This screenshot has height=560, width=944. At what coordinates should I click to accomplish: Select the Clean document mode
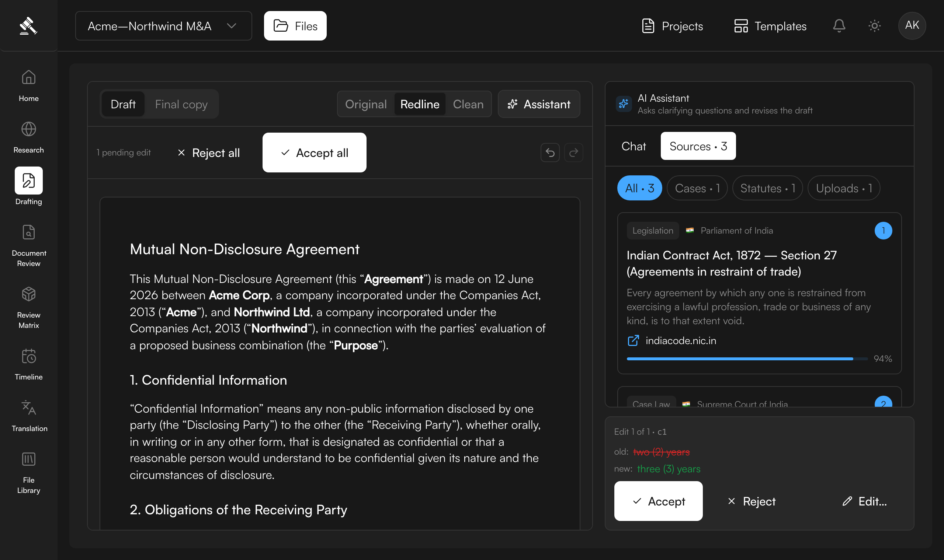tap(468, 104)
